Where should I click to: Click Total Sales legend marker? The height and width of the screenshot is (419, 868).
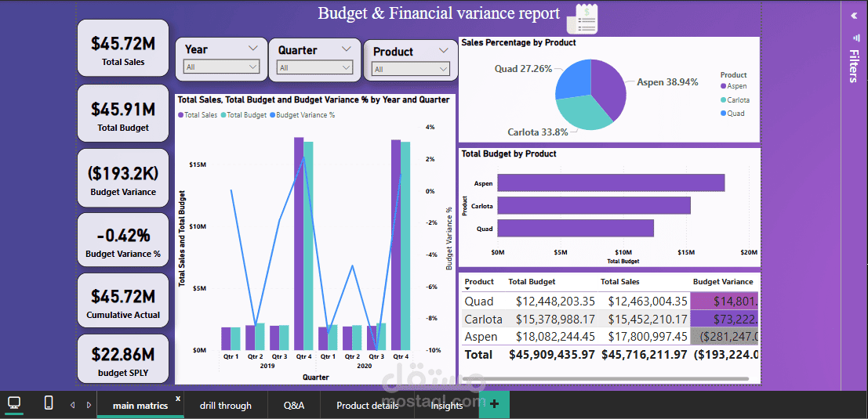tap(180, 115)
